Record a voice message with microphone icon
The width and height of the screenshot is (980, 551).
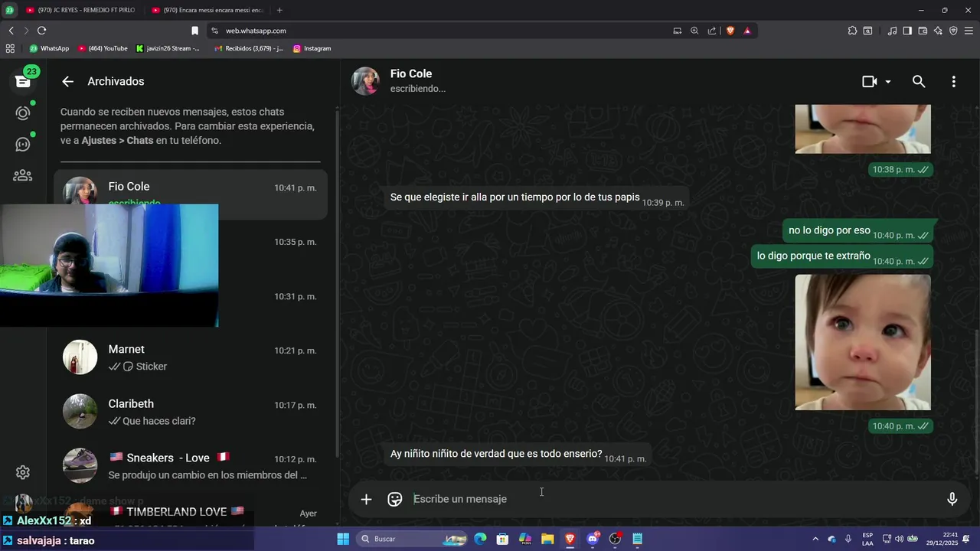pyautogui.click(x=952, y=499)
